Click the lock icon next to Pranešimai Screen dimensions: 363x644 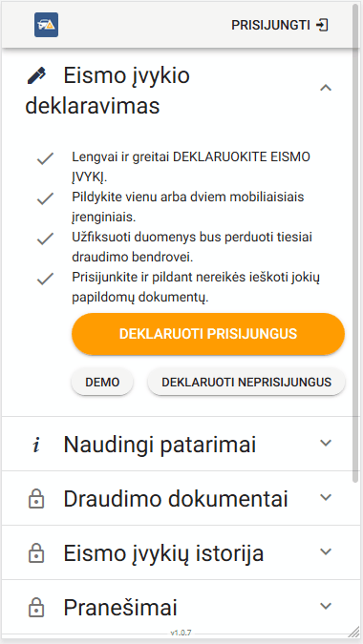click(x=36, y=607)
